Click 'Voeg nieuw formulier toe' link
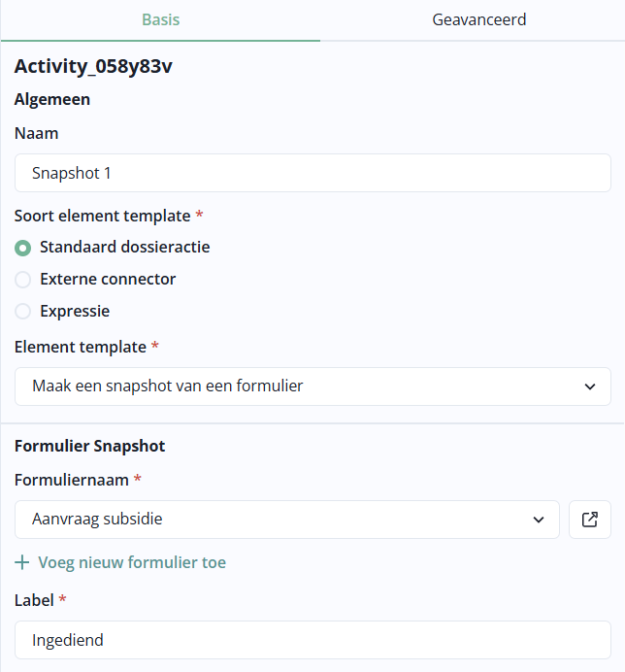Screen dimensions: 625x672 [x=132, y=562]
